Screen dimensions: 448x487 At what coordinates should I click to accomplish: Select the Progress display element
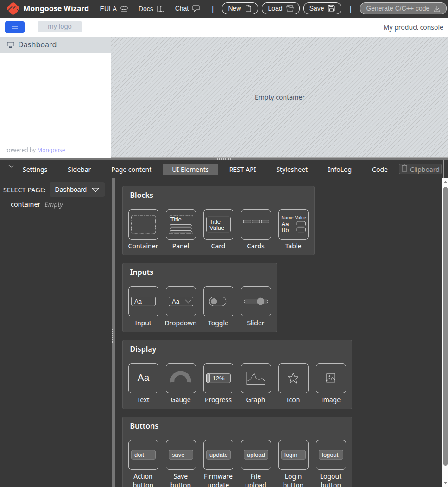click(218, 378)
